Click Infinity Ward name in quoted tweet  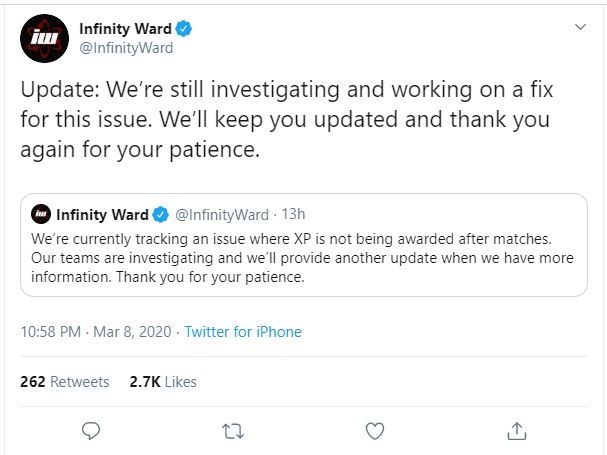point(102,215)
